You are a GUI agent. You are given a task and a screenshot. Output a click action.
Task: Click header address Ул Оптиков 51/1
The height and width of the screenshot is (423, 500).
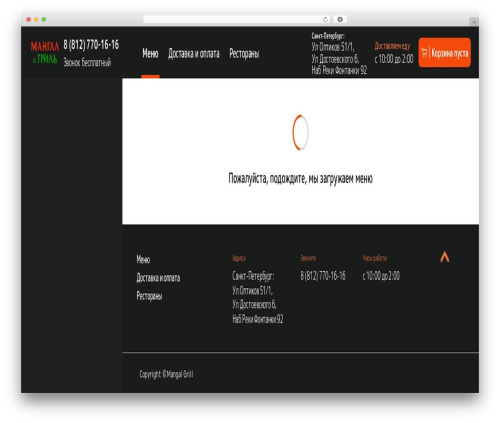coord(333,47)
